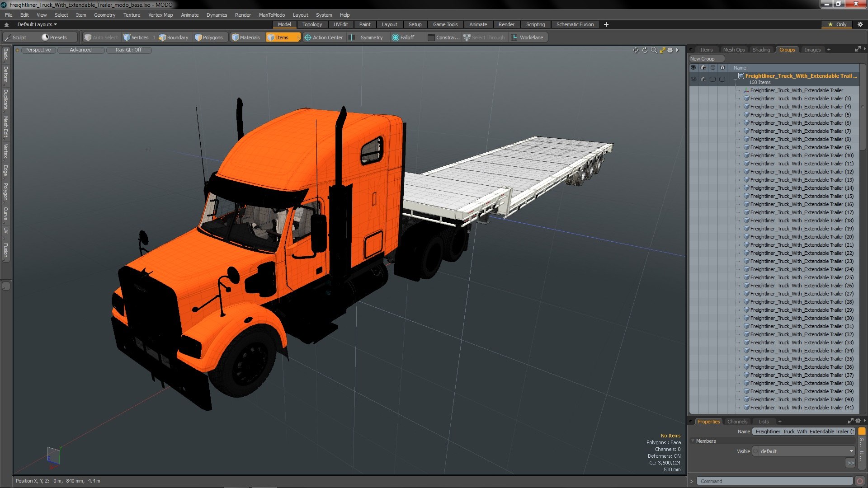The height and width of the screenshot is (488, 868).
Task: Toggle visibility eye of the Freightliner group
Action: click(x=693, y=79)
